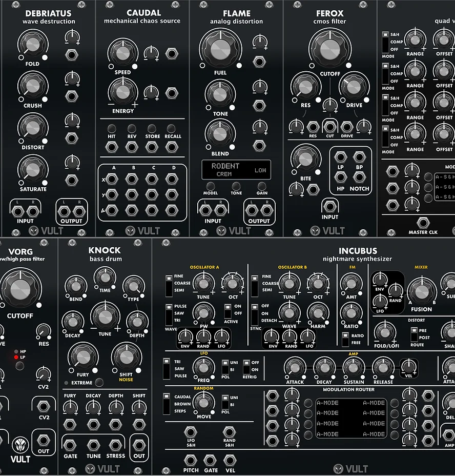Toggle the LFO RETRIG off/on switch
Image resolution: width=455 pixels, height=476 pixels.
pos(246,367)
